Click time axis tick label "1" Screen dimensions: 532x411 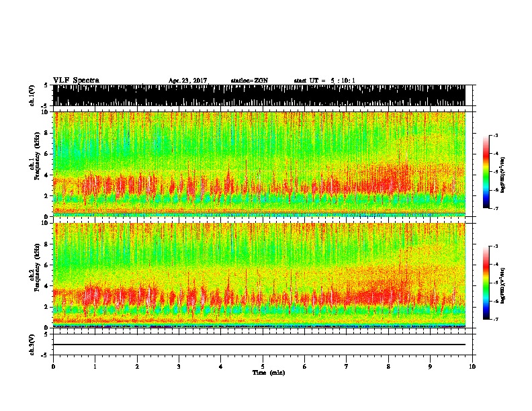coord(95,367)
